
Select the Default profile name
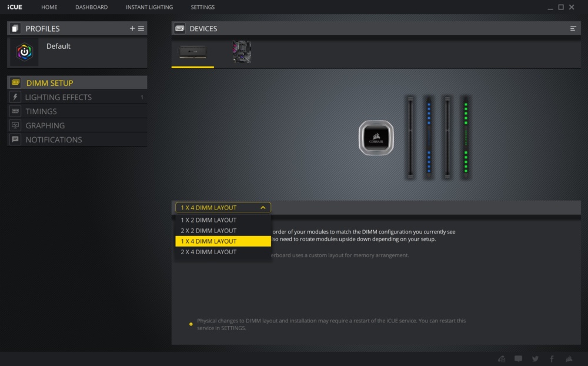click(x=58, y=46)
